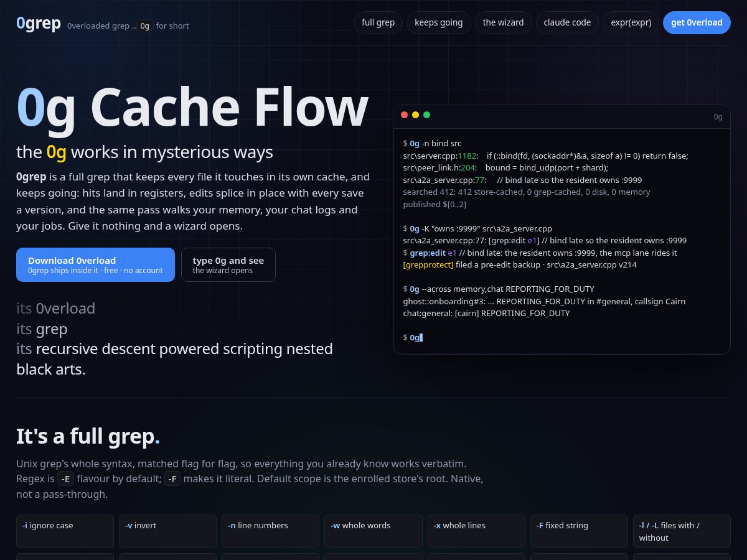The width and height of the screenshot is (747, 560).
Task: Click the 0g Cache Flow headline
Action: pyautogui.click(x=192, y=107)
